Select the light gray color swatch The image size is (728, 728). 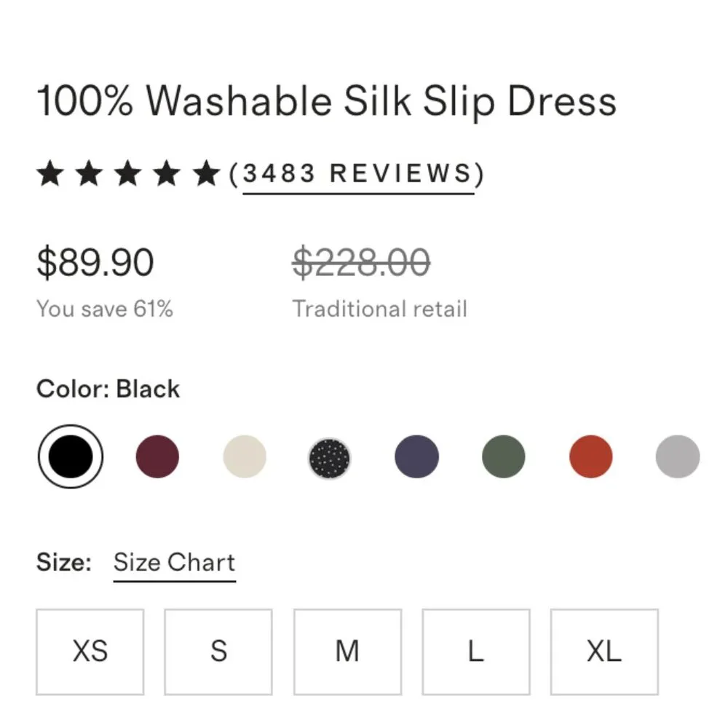coord(677,456)
